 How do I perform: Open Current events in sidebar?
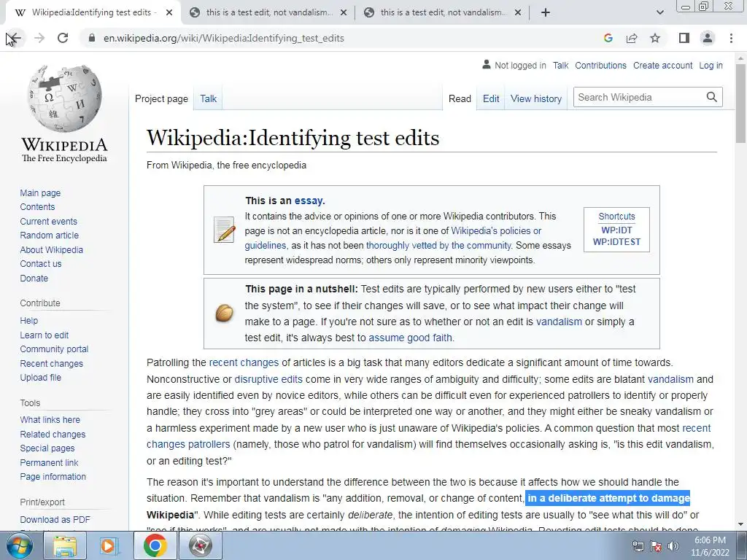pos(48,222)
